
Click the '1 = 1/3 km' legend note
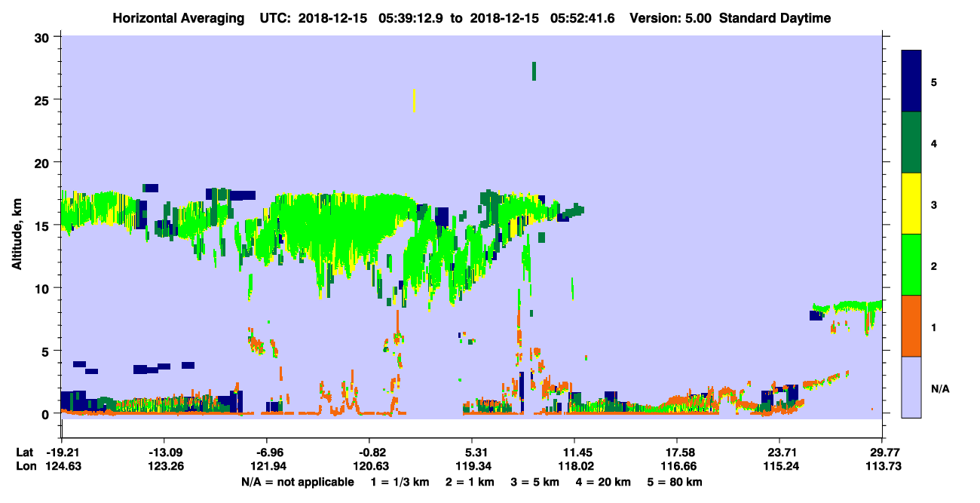(400, 482)
